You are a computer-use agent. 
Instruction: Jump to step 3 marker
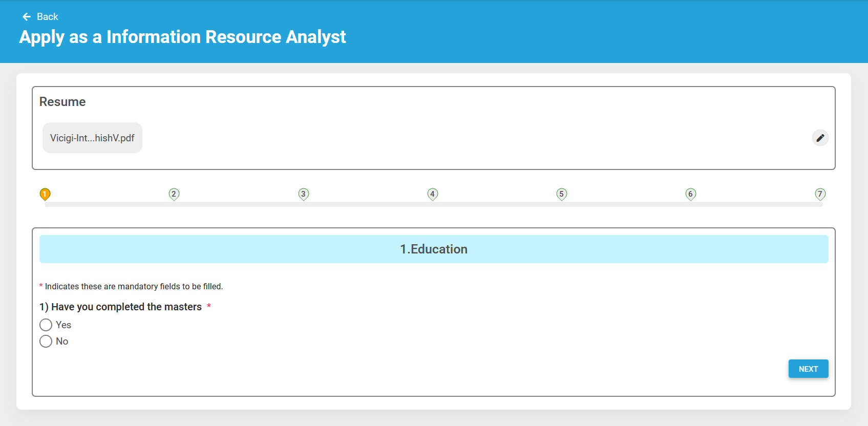tap(303, 194)
